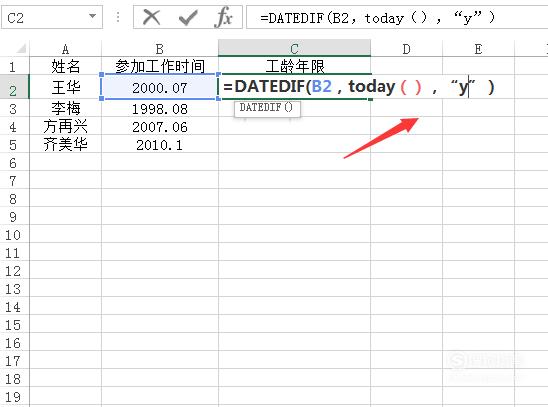Select all cells using the corner triangle
This screenshot has width=548, height=407.
(21, 48)
